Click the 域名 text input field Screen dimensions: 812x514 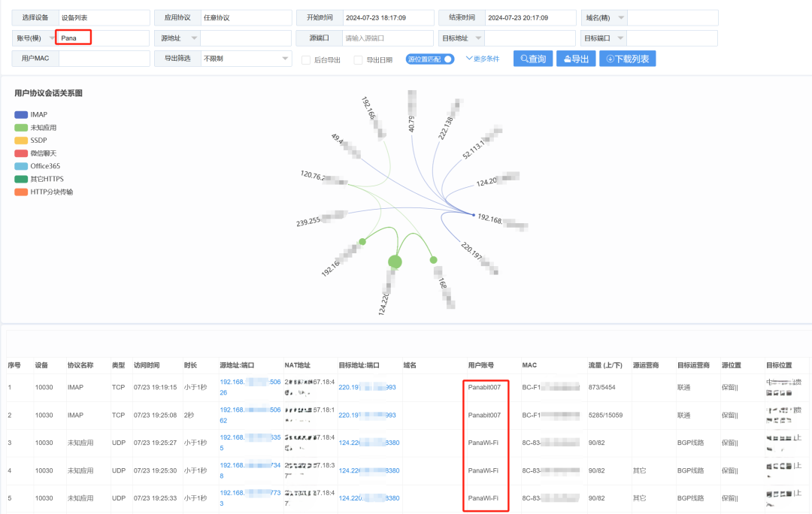672,17
